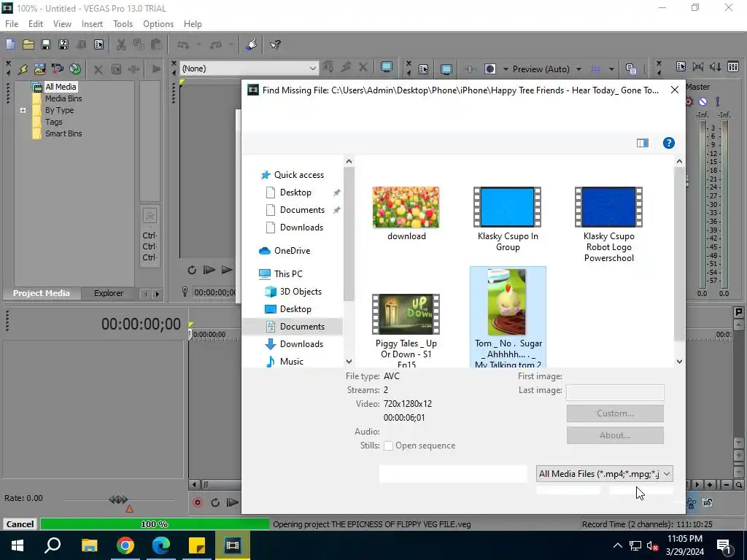Toggle the Open sequence checkbox
Image resolution: width=747 pixels, height=560 pixels.
pyautogui.click(x=388, y=446)
